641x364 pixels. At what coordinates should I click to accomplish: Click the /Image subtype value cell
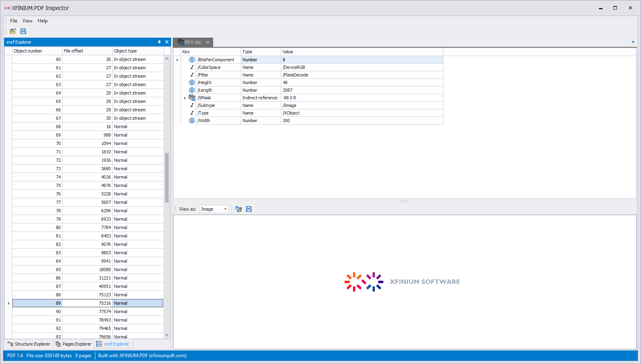pos(362,105)
